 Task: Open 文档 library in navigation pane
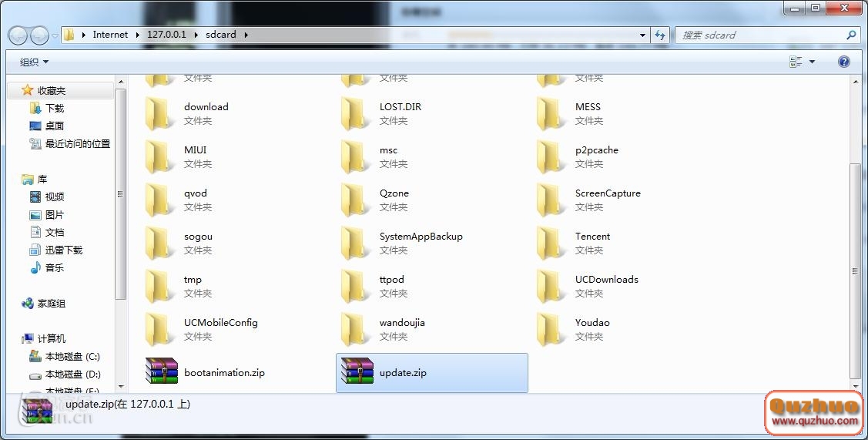click(55, 232)
